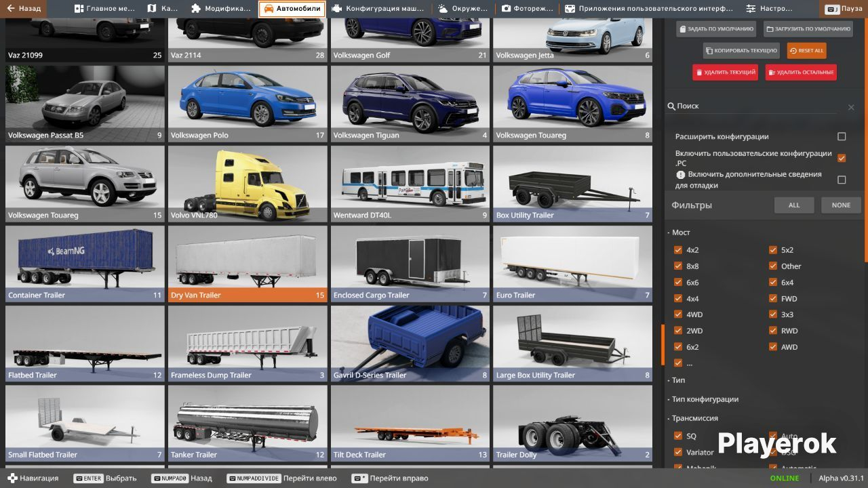Uncheck the 4x2 drivetrain filter
The width and height of the screenshot is (868, 488).
(678, 250)
